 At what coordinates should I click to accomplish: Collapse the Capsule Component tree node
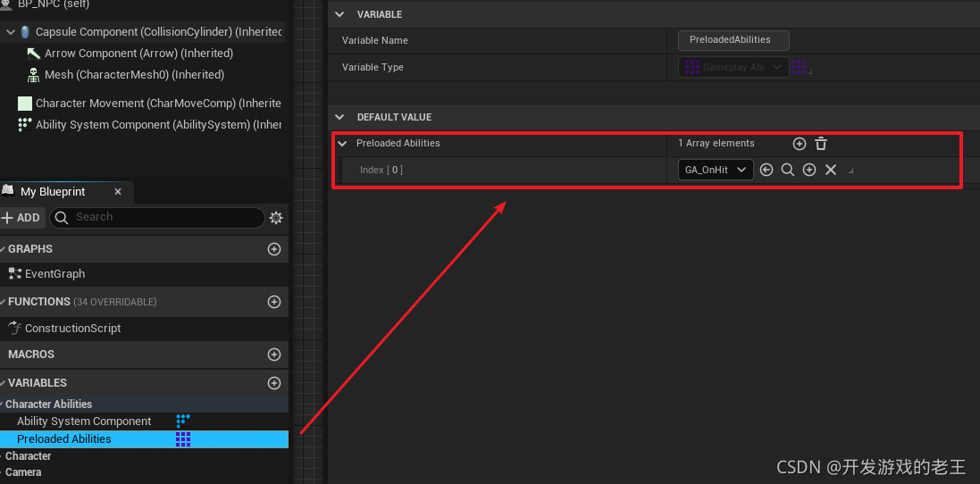(x=12, y=32)
